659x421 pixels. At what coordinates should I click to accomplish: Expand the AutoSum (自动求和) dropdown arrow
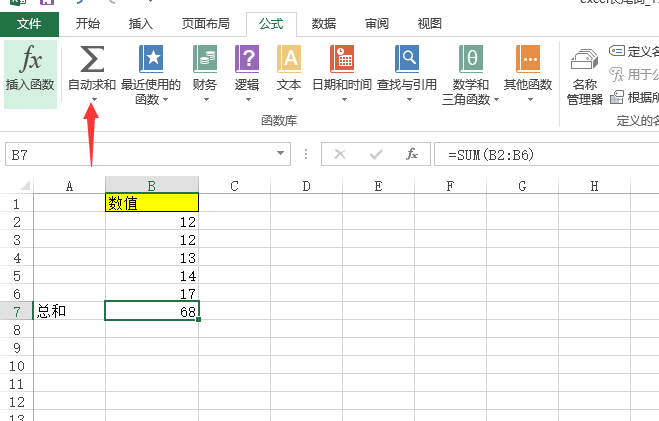pos(95,100)
